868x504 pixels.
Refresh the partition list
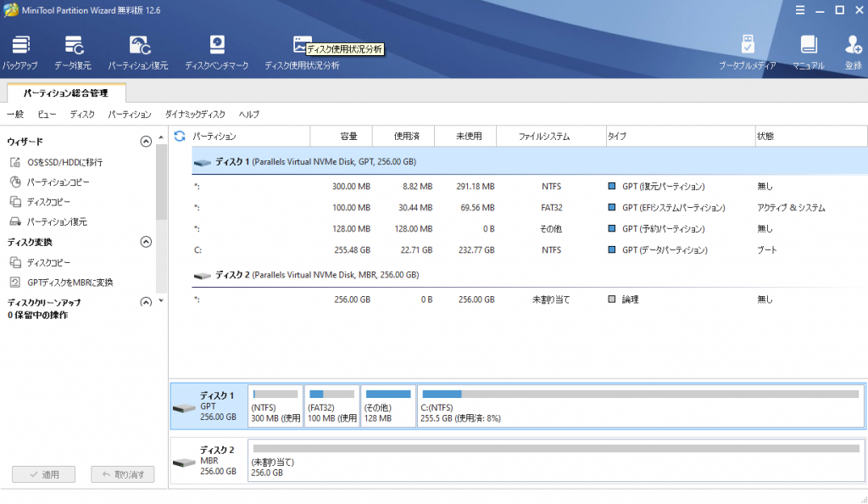[180, 136]
